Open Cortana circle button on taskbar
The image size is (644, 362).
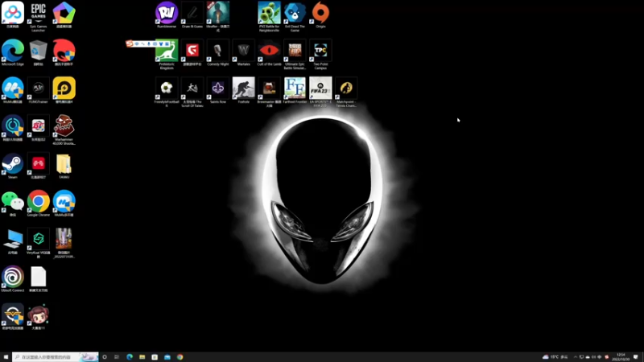(x=105, y=357)
